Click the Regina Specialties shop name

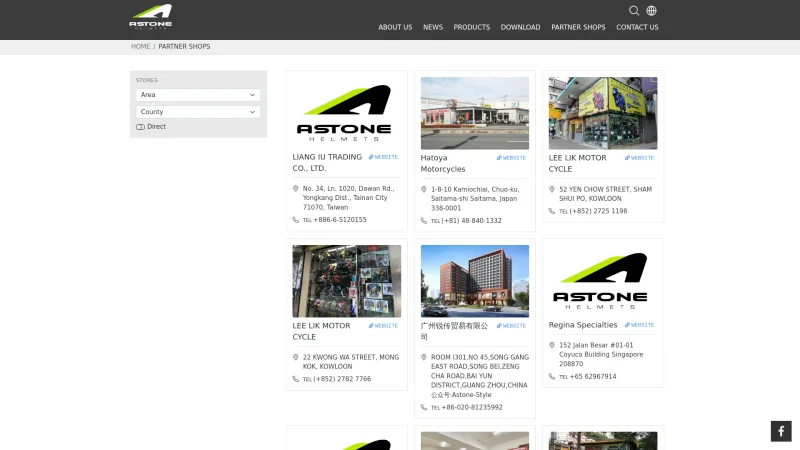click(583, 325)
